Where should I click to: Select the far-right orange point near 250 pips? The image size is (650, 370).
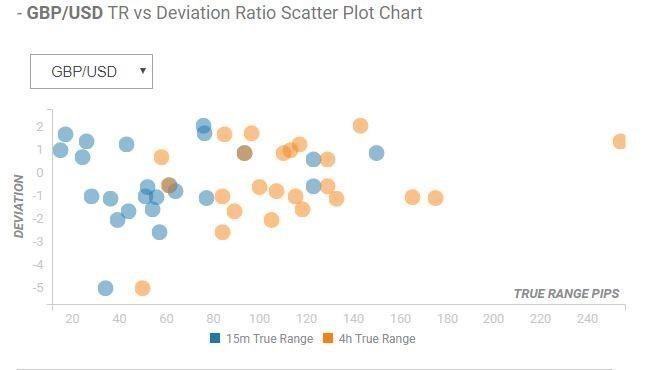coord(620,141)
